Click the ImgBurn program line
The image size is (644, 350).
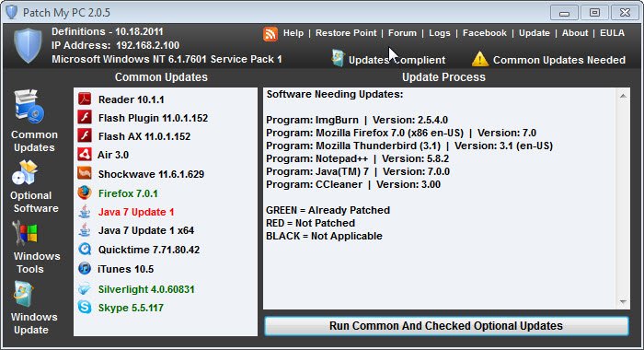(x=357, y=120)
